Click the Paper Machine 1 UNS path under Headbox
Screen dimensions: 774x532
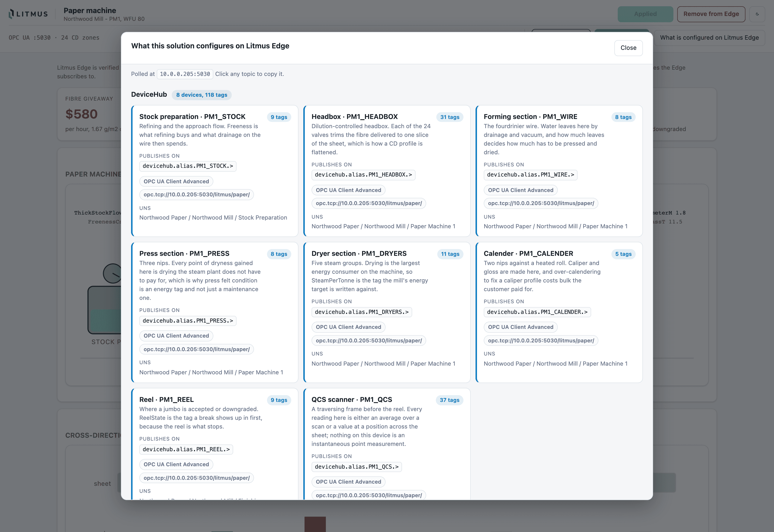383,226
